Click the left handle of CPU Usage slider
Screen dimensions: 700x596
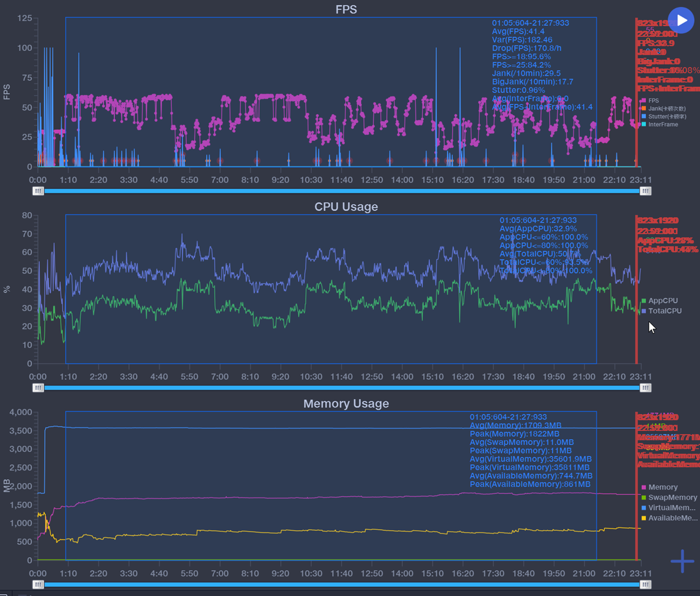(x=38, y=388)
